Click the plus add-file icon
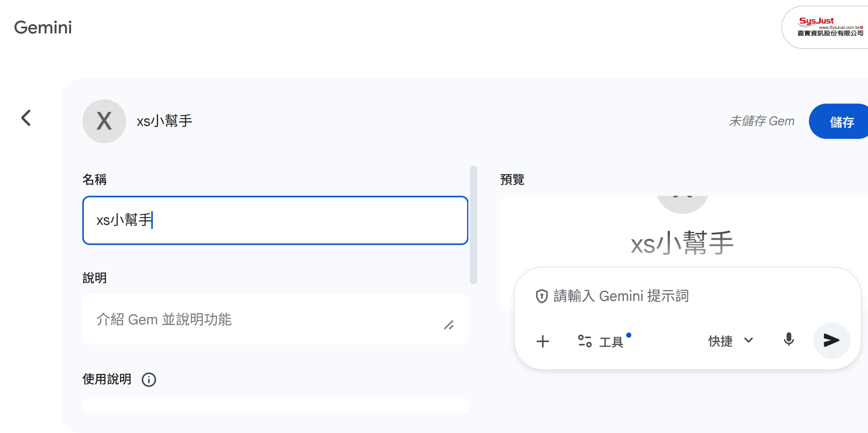The height and width of the screenshot is (433, 868). click(542, 341)
